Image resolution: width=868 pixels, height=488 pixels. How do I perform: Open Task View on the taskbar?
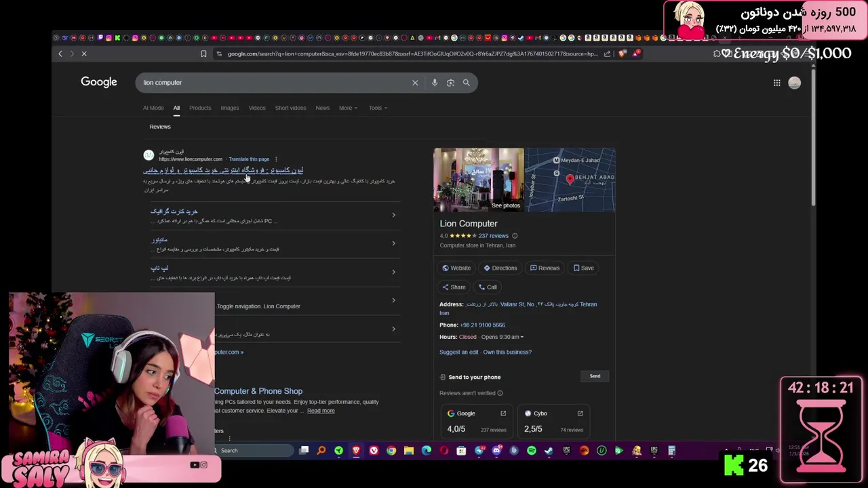(304, 451)
